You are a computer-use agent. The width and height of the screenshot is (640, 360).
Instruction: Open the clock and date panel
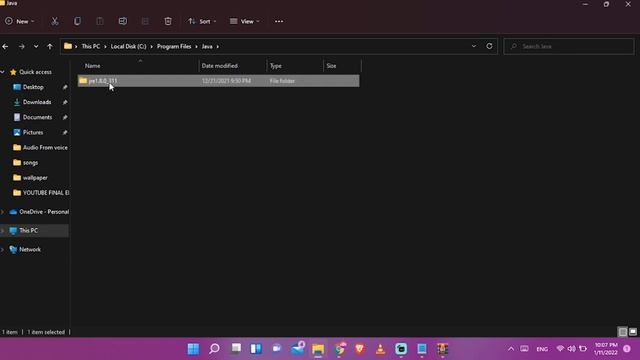(x=606, y=349)
